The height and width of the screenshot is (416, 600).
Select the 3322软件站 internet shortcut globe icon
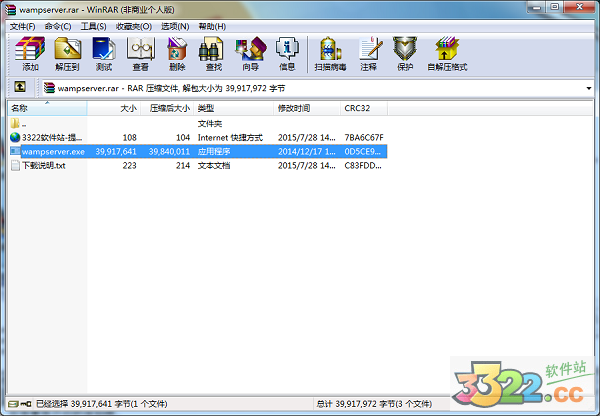[x=15, y=137]
